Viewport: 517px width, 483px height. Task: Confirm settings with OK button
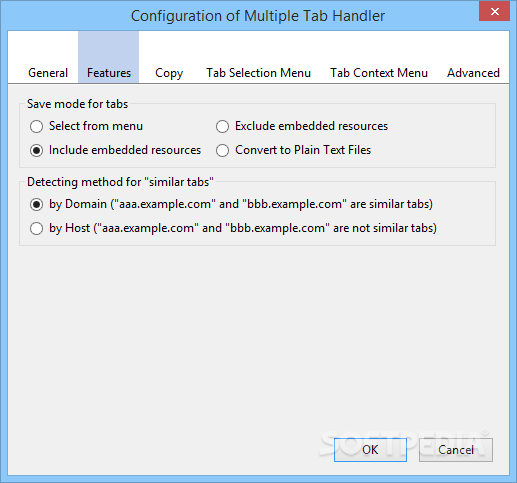tap(370, 450)
